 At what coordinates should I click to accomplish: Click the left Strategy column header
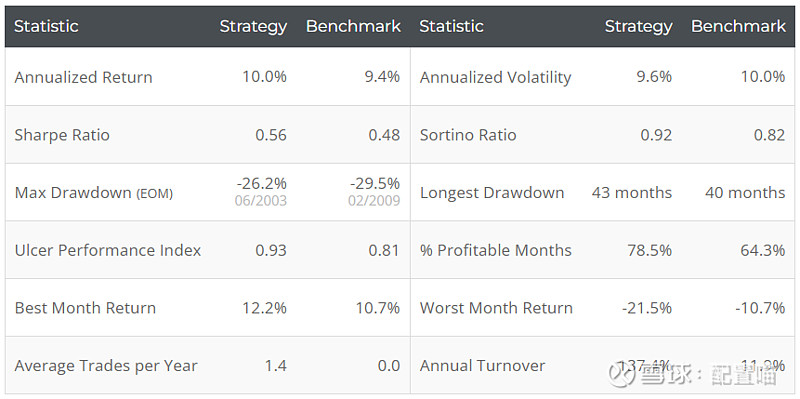click(253, 27)
